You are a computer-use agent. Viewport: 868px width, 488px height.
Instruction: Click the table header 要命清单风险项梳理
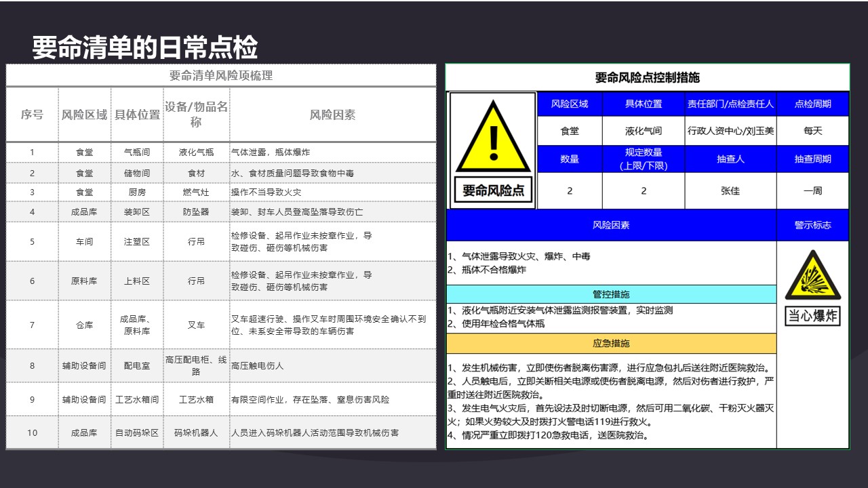coord(221,75)
